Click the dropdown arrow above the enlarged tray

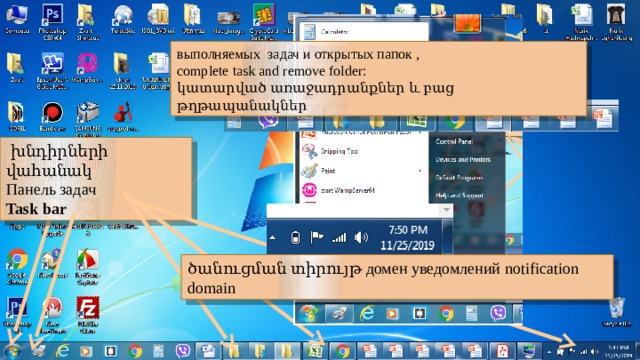click(x=446, y=210)
